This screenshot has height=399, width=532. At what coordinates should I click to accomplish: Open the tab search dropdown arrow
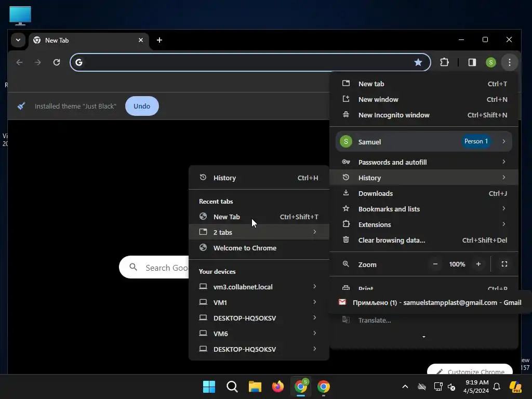18,40
